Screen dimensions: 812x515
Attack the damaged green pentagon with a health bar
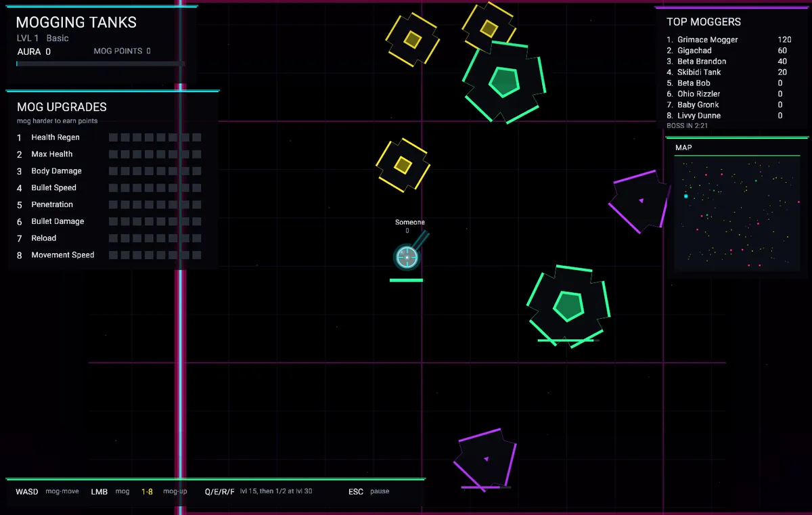568,306
